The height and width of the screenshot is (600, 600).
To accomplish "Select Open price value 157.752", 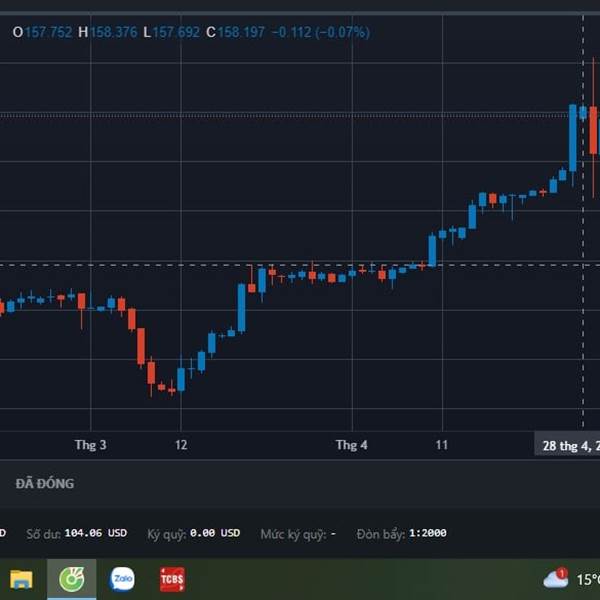I will (x=49, y=32).
